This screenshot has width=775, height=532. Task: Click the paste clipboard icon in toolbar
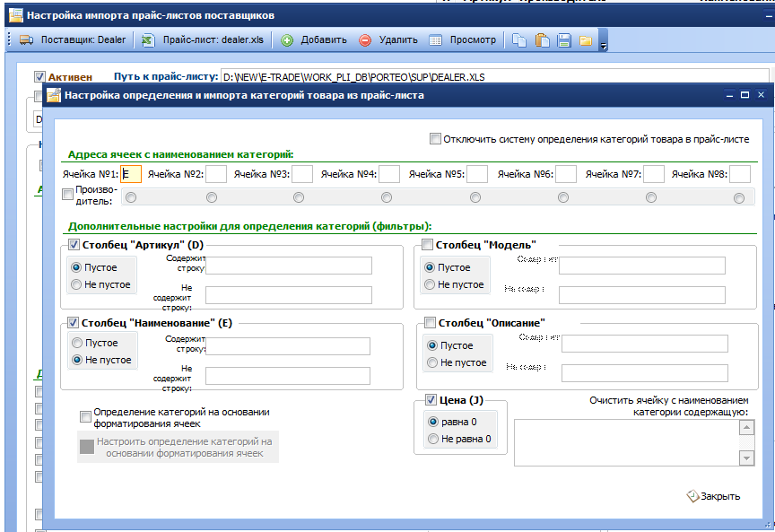click(x=542, y=40)
